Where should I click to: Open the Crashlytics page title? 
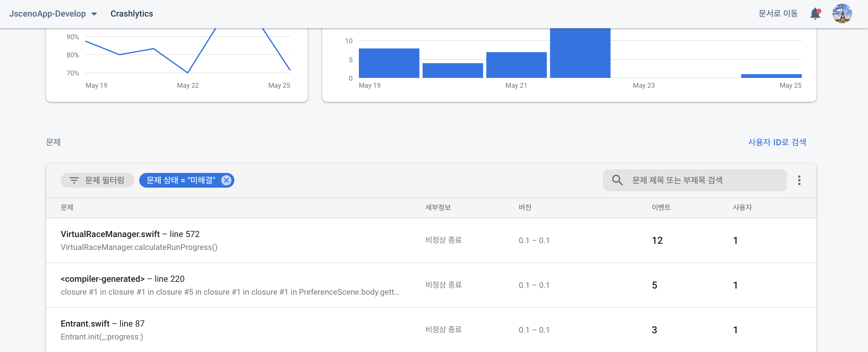coord(131,14)
